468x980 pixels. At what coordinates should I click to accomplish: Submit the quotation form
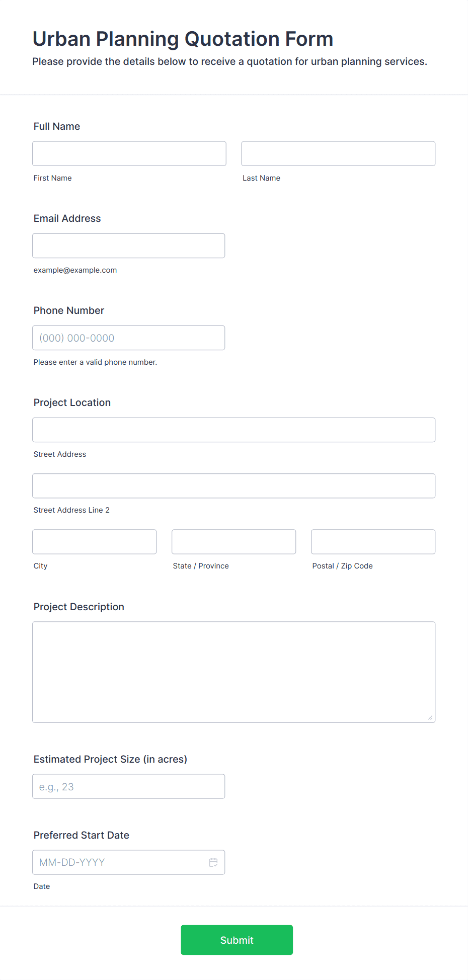(237, 940)
